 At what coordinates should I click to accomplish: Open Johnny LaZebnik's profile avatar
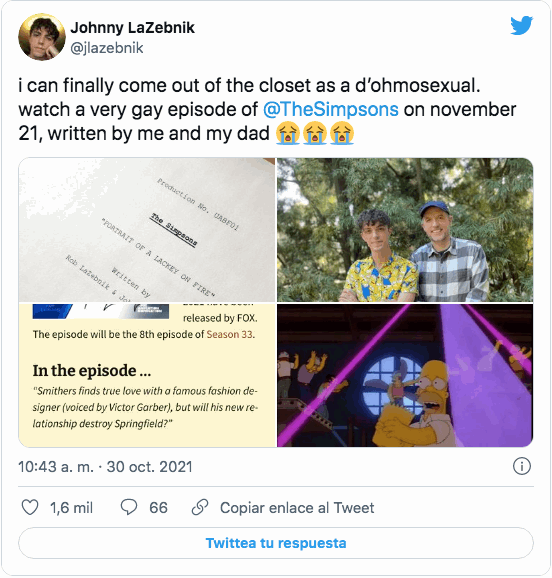pos(42,37)
